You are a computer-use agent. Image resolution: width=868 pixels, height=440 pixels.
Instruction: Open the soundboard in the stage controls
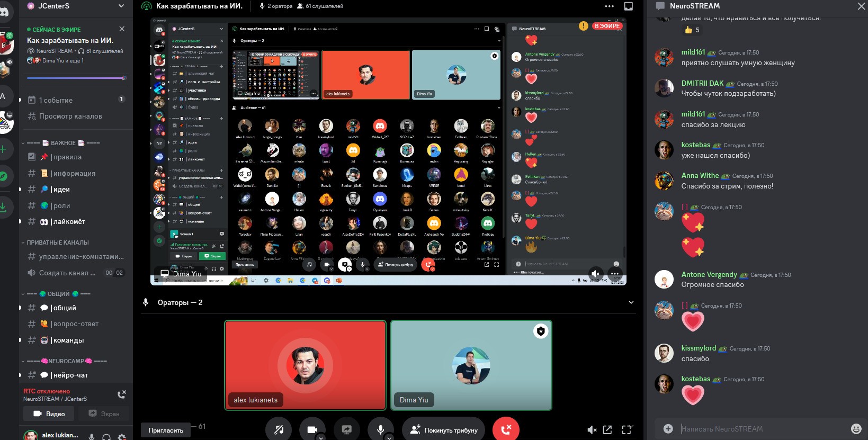[279, 430]
